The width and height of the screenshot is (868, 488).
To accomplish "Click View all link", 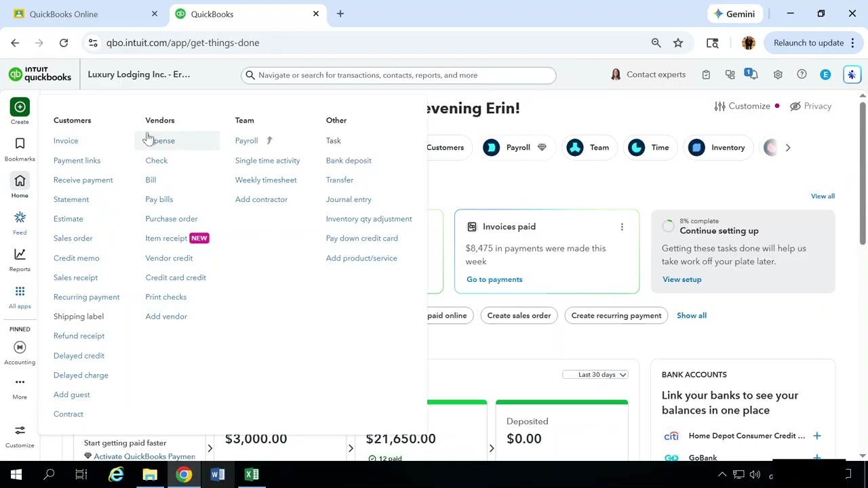I will click(823, 197).
